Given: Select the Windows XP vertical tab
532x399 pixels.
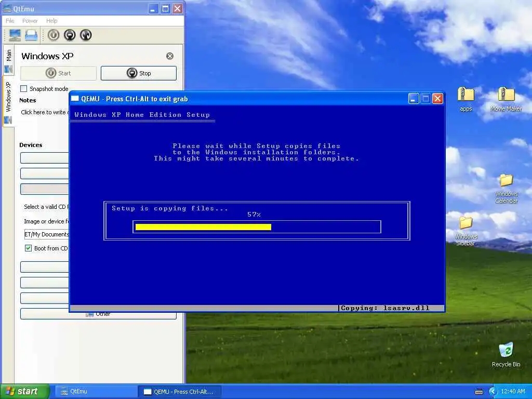Looking at the screenshot, I should (x=8, y=102).
